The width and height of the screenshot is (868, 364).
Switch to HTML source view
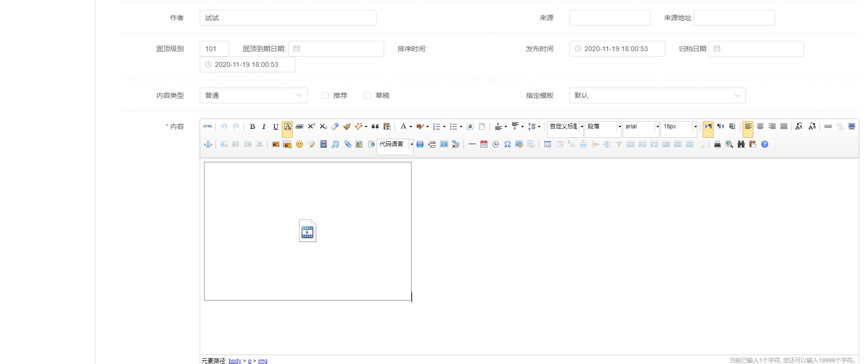(x=208, y=126)
